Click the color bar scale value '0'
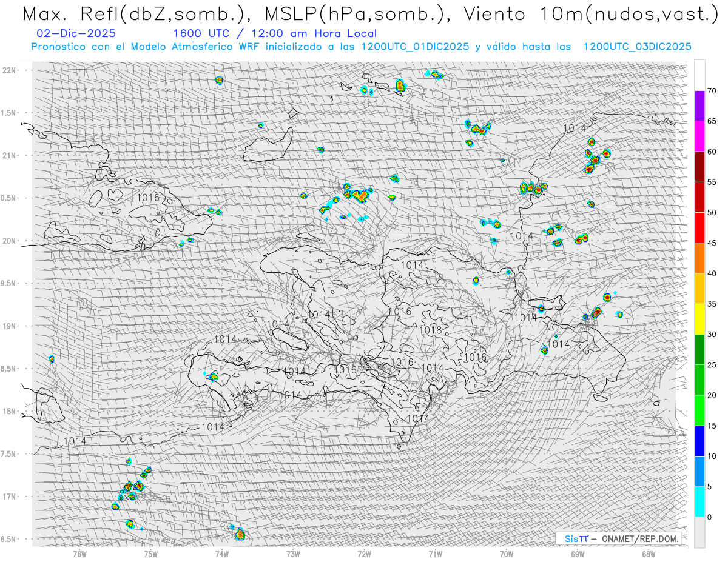This screenshot has width=728, height=562. (x=710, y=517)
